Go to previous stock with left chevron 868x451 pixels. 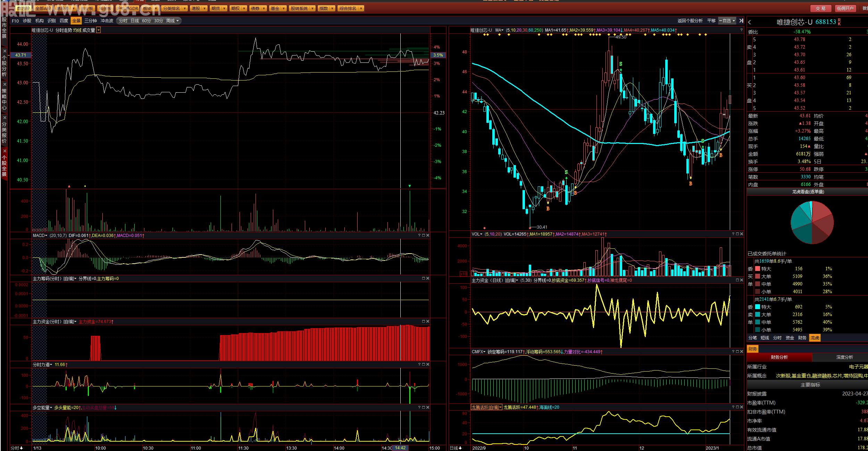click(750, 22)
